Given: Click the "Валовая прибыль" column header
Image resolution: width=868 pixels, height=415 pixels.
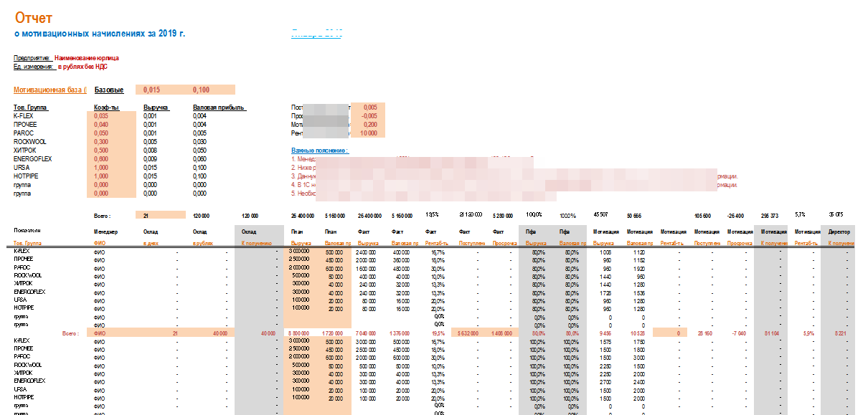Looking at the screenshot, I should click(x=220, y=108).
